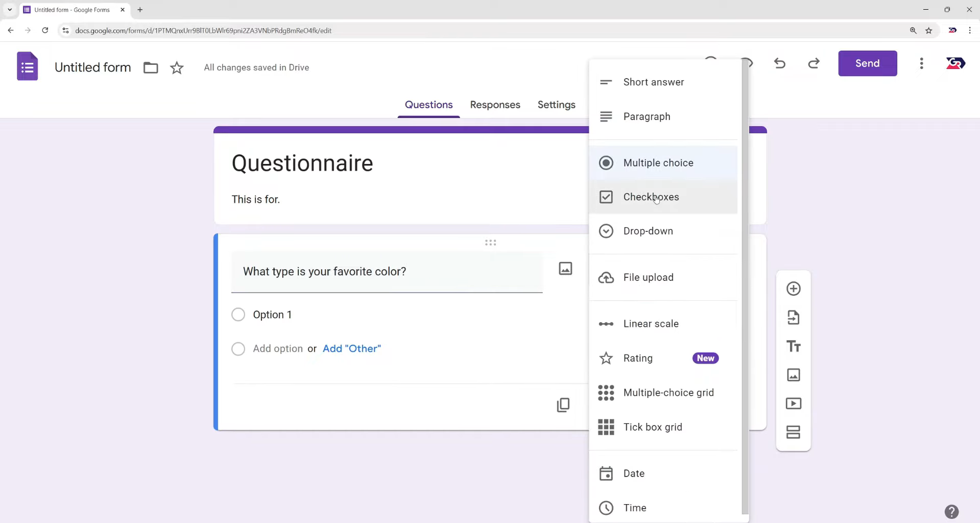Move form to folder icon
The image size is (980, 523).
(151, 67)
